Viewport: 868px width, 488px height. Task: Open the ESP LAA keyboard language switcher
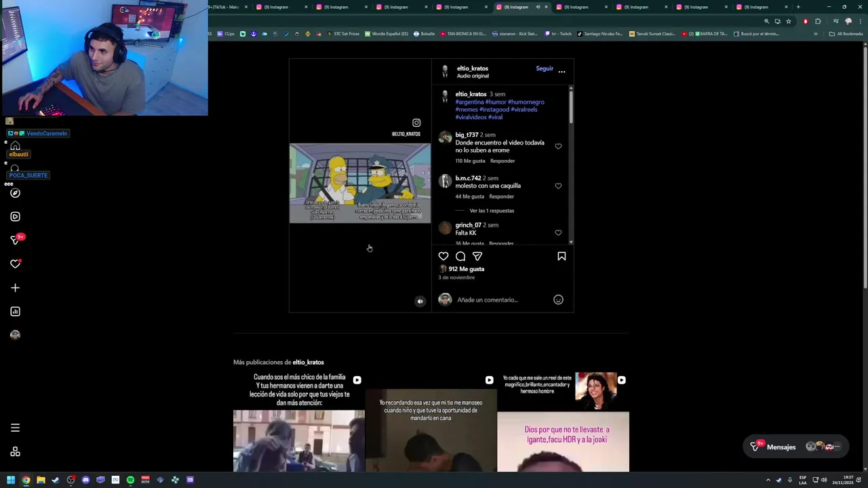[x=803, y=480]
